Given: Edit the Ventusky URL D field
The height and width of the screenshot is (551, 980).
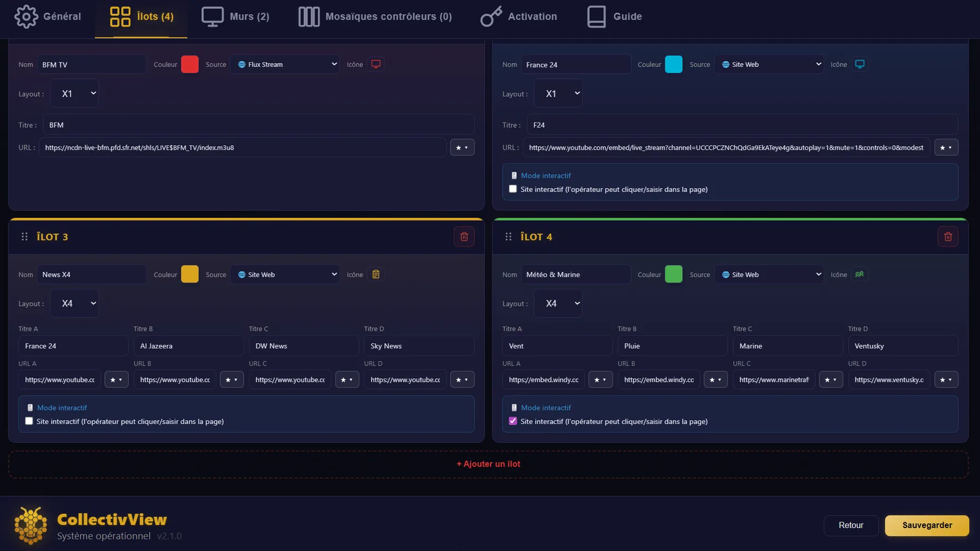Looking at the screenshot, I should coord(889,379).
